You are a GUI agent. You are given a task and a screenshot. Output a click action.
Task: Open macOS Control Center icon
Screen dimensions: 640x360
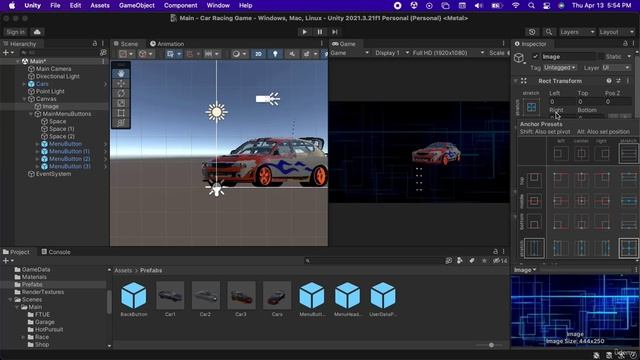[x=547, y=5]
